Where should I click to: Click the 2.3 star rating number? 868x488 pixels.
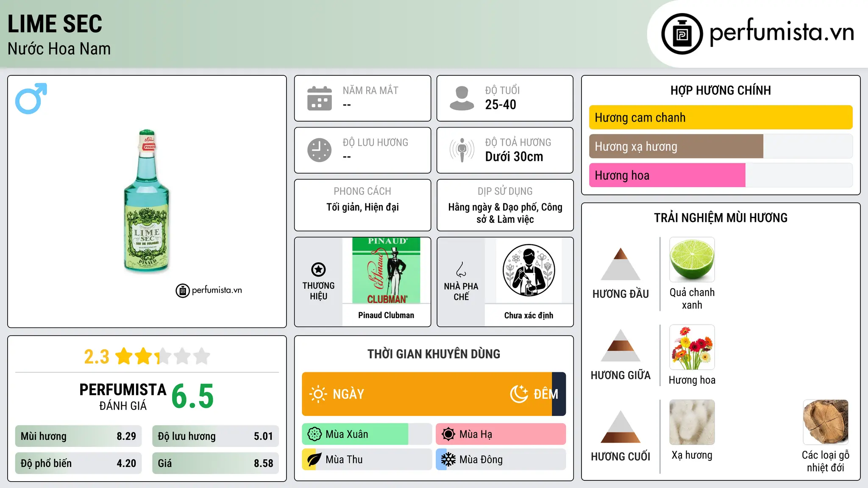[97, 357]
